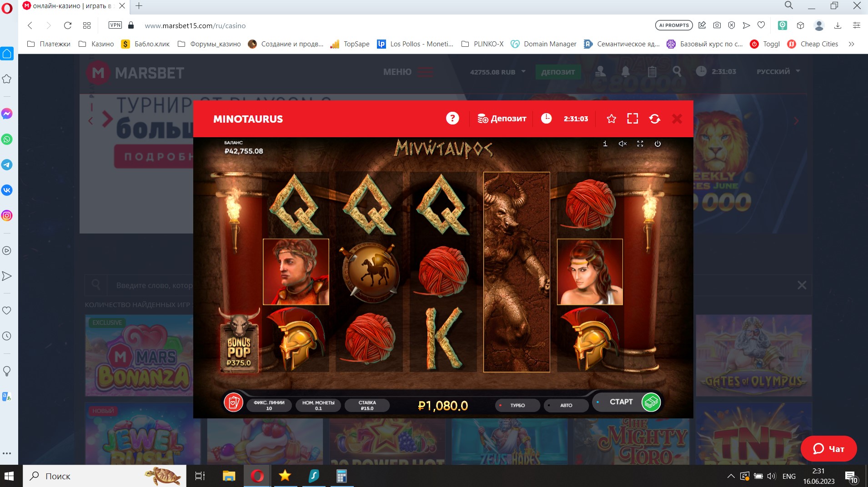This screenshot has width=868, height=487.
Task: Open WhatsApp in Opera sidebar
Action: pyautogui.click(x=7, y=139)
